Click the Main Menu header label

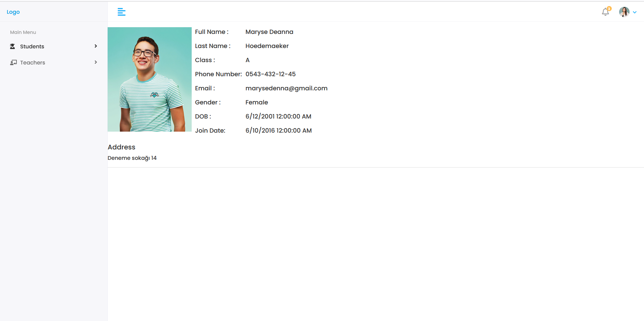(23, 32)
